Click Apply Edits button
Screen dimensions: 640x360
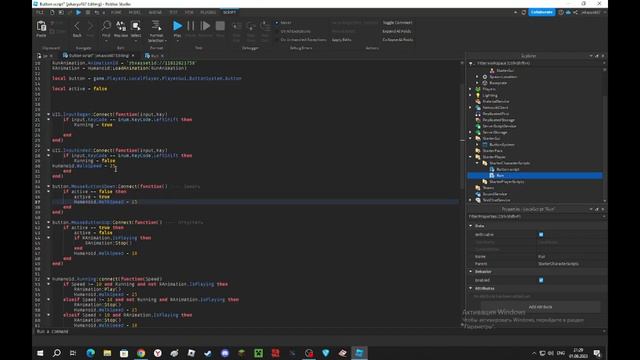tap(342, 40)
